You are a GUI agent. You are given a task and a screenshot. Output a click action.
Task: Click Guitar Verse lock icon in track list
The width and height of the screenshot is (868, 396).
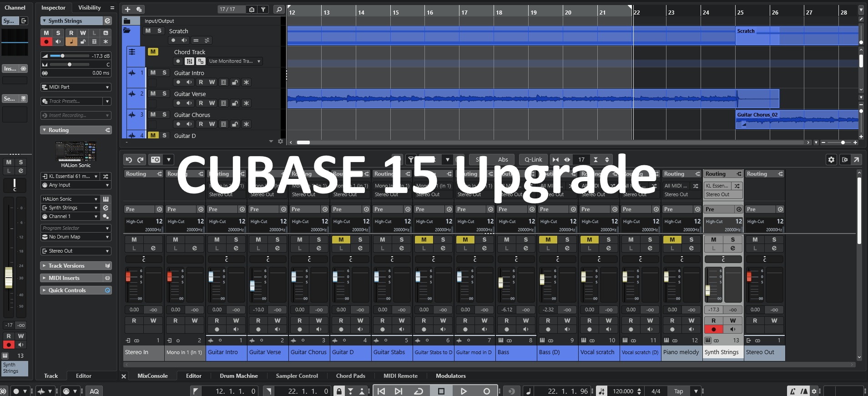(x=235, y=103)
